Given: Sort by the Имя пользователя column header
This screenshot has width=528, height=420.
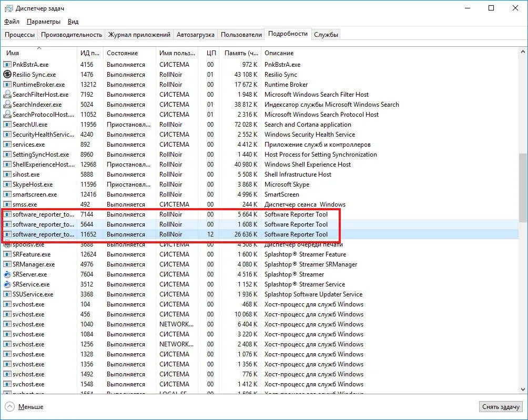Looking at the screenshot, I should pos(177,53).
